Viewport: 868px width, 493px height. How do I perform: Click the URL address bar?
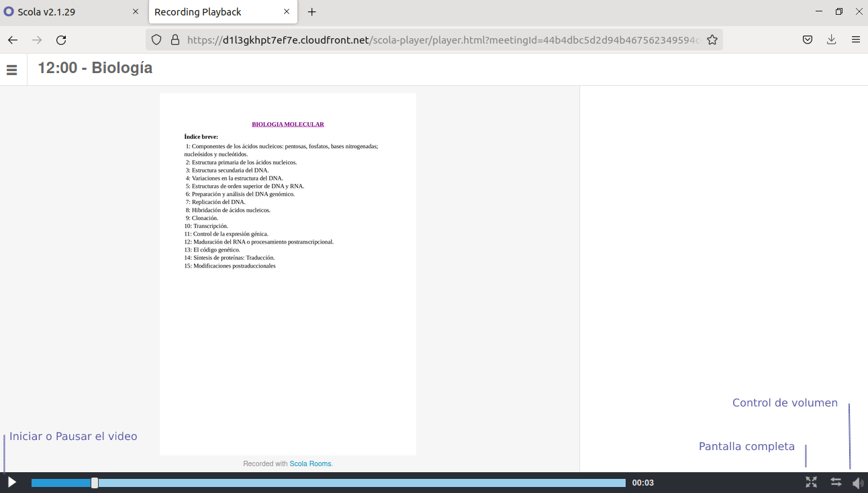click(436, 40)
